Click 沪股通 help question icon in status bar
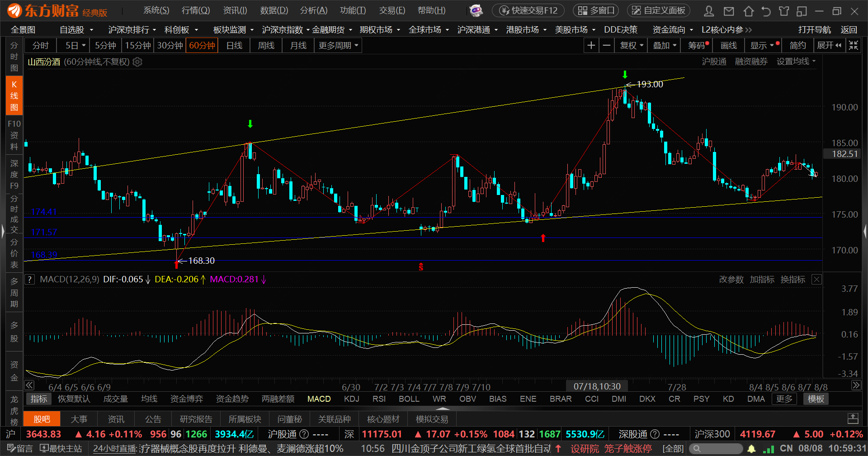The height and width of the screenshot is (456, 868). 304,434
